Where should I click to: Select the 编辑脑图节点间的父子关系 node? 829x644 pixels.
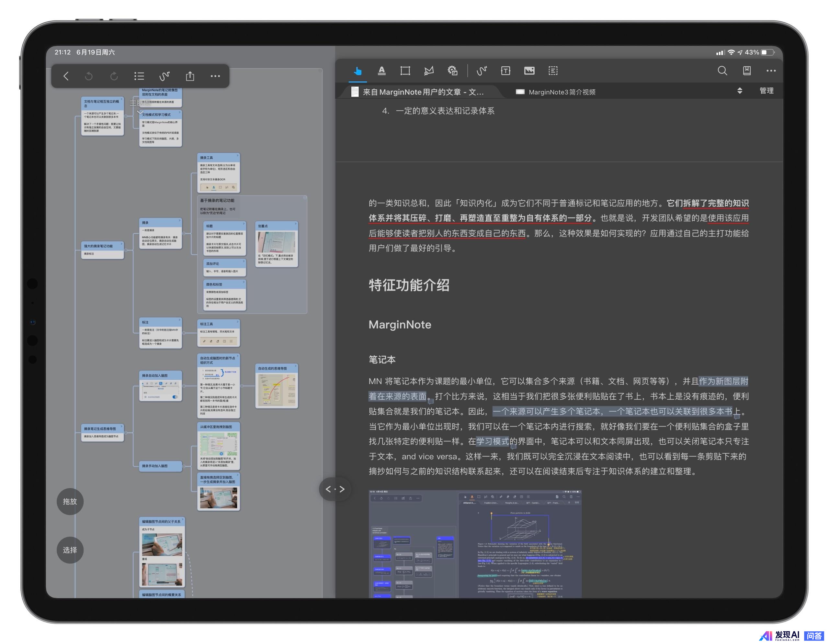pos(162,552)
